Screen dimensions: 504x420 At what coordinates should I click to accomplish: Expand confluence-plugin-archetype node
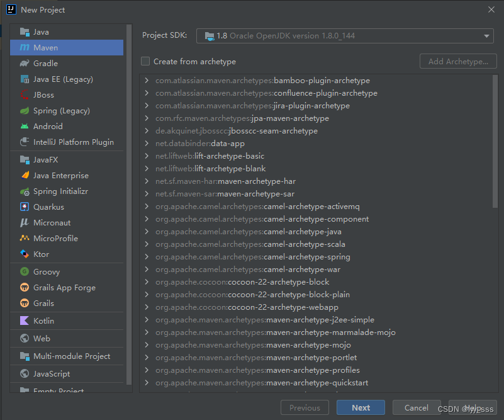pyautogui.click(x=147, y=93)
